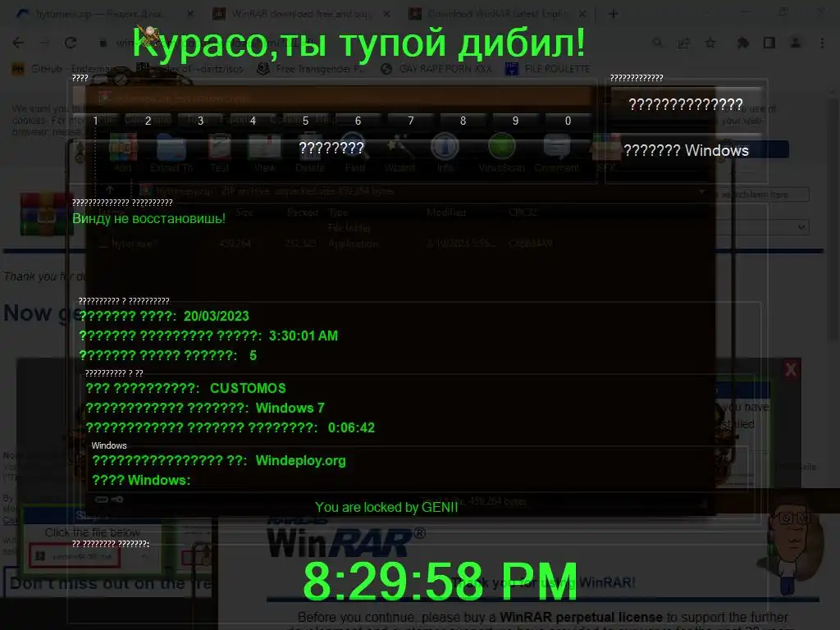Viewport: 840px width, 630px height.
Task: Switch to 'Download WinRAR Latest Engli...' browser tab
Action: point(496,14)
